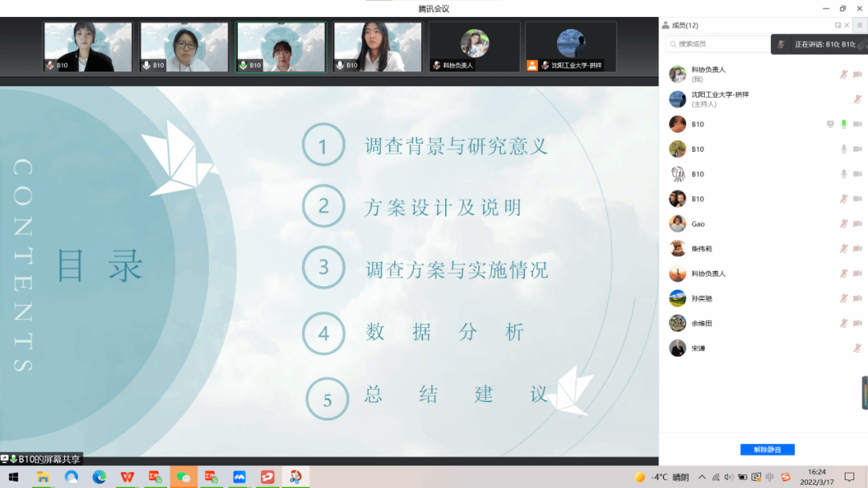
Task: Expand the hidden system tray icons chevron
Action: pos(702,478)
